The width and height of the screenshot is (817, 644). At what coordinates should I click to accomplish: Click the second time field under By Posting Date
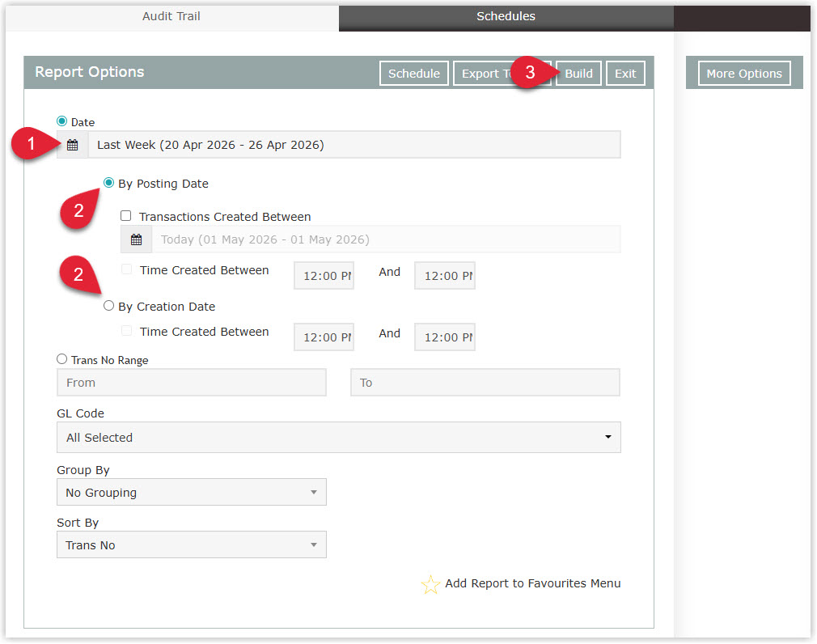445,276
